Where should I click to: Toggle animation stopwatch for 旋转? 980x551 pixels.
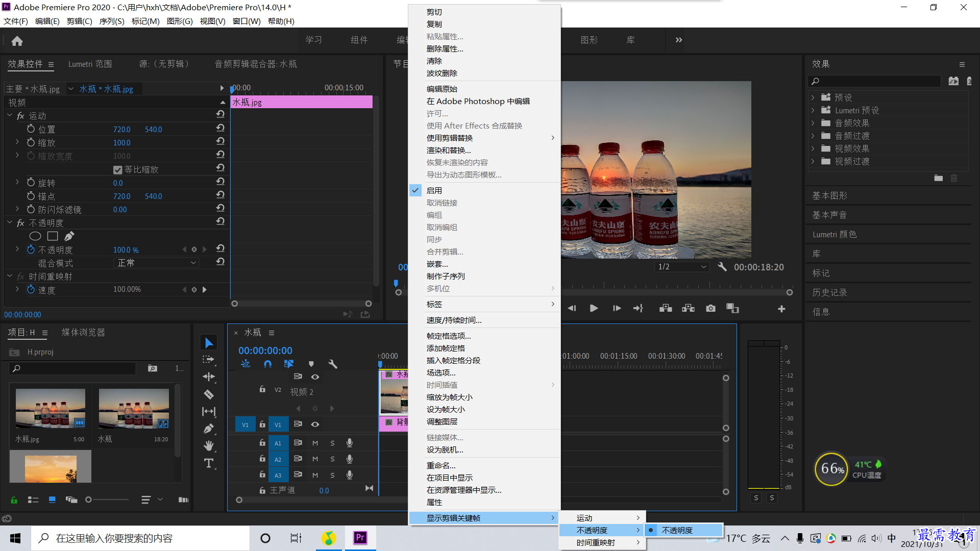pos(31,182)
